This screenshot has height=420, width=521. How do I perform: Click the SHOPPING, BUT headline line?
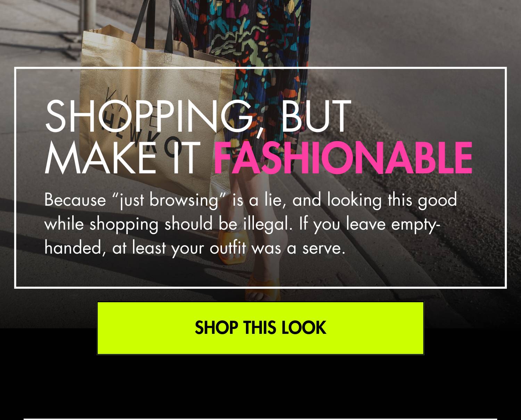(x=198, y=116)
